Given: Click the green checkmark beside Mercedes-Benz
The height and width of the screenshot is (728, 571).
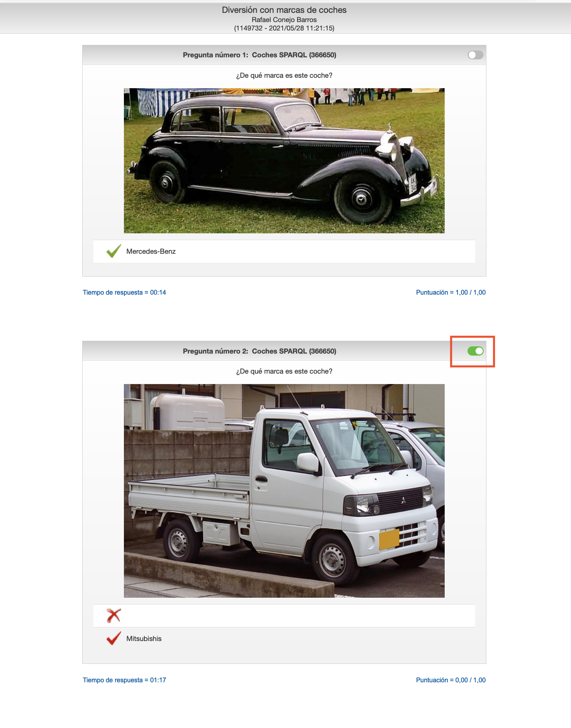Looking at the screenshot, I should [114, 251].
